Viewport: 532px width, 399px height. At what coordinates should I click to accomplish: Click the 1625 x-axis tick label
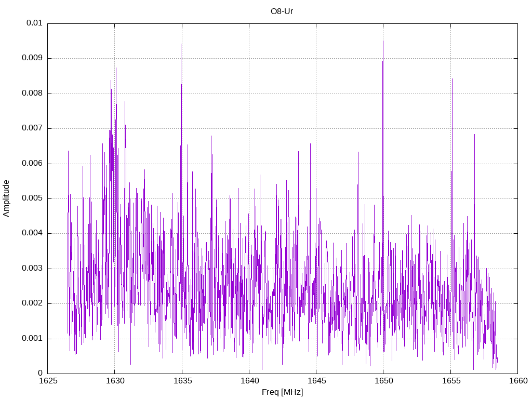[48, 381]
